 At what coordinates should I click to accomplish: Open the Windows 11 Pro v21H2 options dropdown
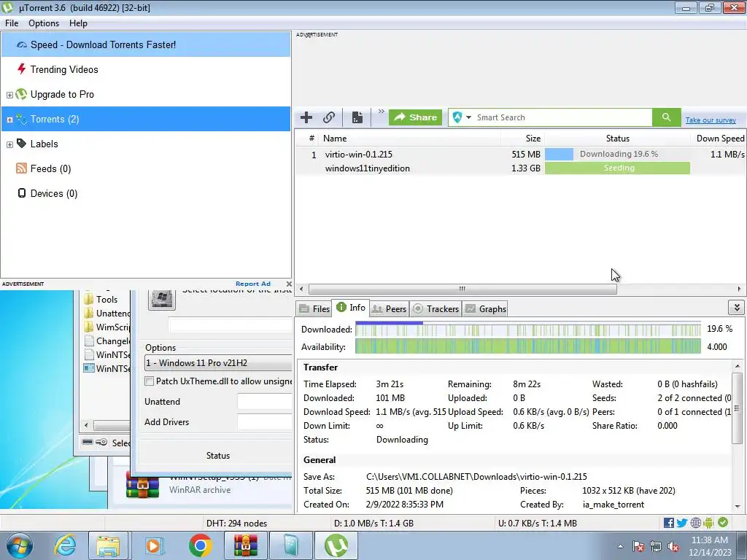tap(218, 363)
